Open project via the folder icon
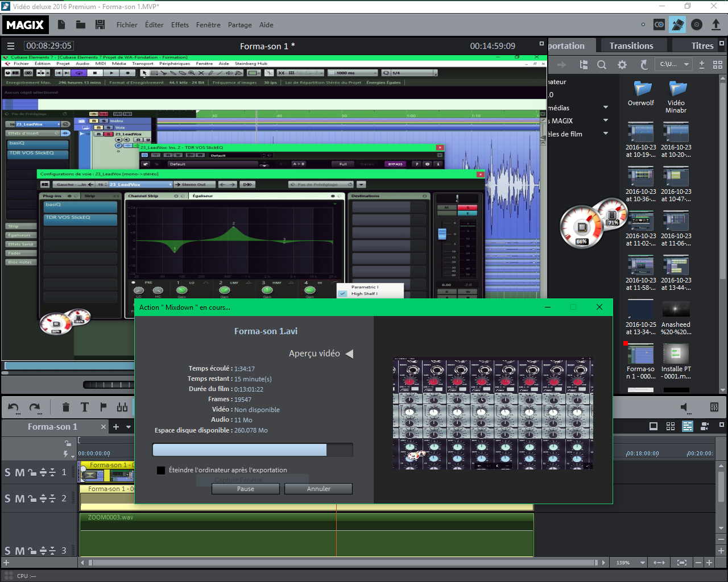This screenshot has width=728, height=582. pyautogui.click(x=81, y=24)
